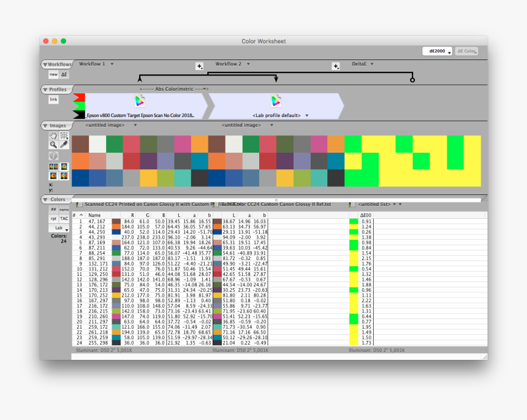The image size is (527, 420).
Task: Collapse the Images section
Action: (x=45, y=126)
